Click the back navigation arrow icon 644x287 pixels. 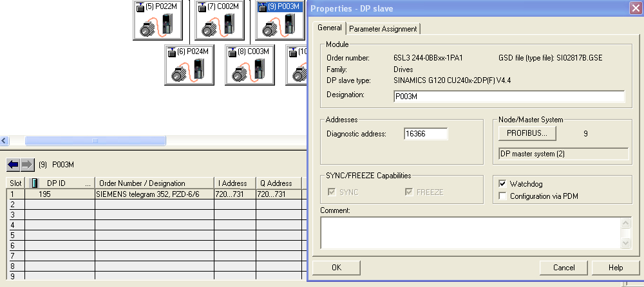pos(13,165)
